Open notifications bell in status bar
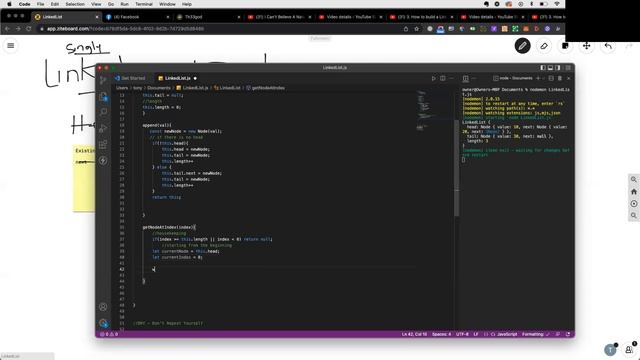 point(568,334)
